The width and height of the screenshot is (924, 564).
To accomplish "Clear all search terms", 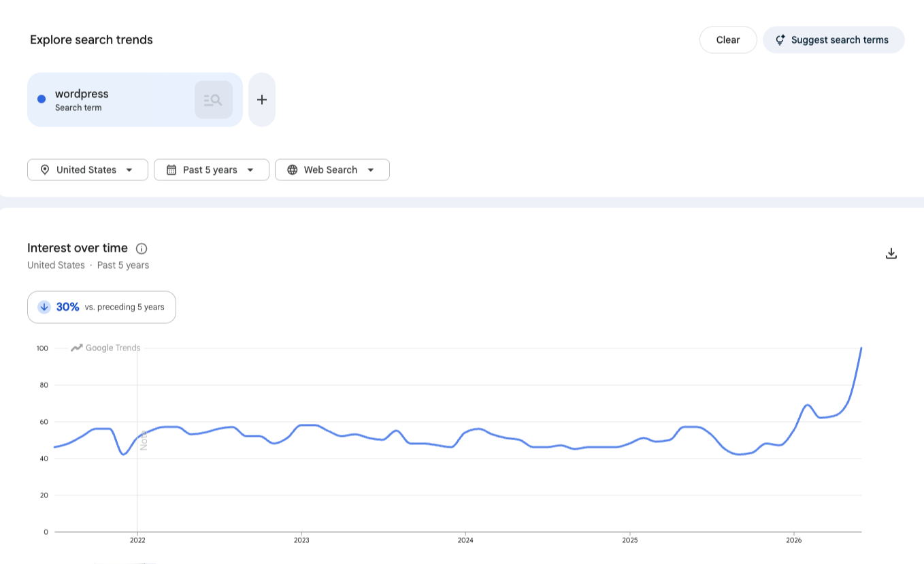I will coord(728,40).
